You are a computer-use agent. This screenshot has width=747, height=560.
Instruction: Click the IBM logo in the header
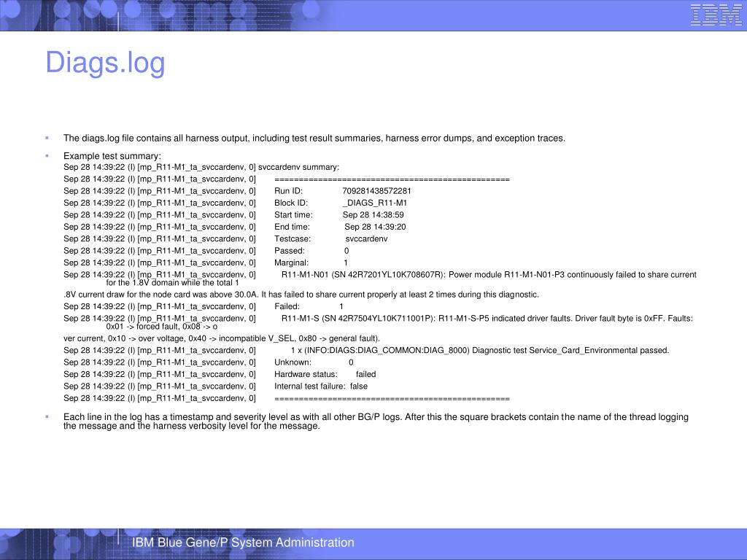[716, 15]
